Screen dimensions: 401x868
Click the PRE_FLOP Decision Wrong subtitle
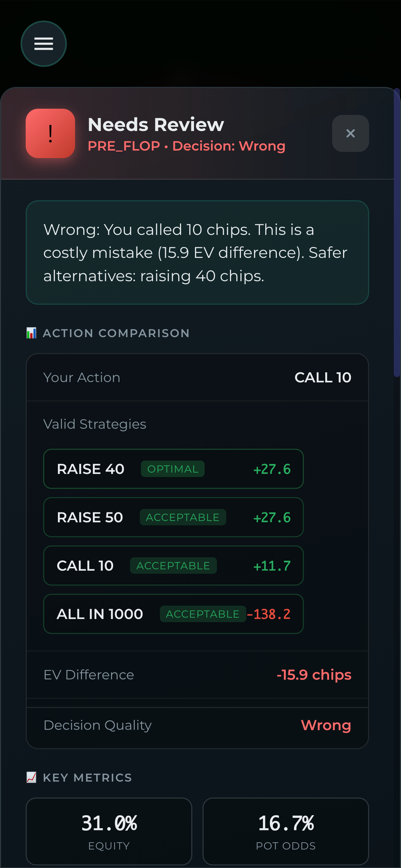(x=187, y=146)
